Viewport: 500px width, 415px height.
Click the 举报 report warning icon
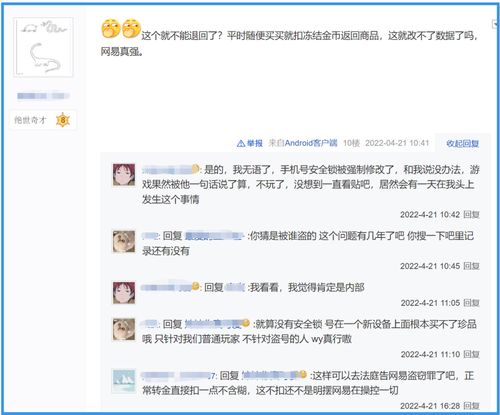click(241, 144)
